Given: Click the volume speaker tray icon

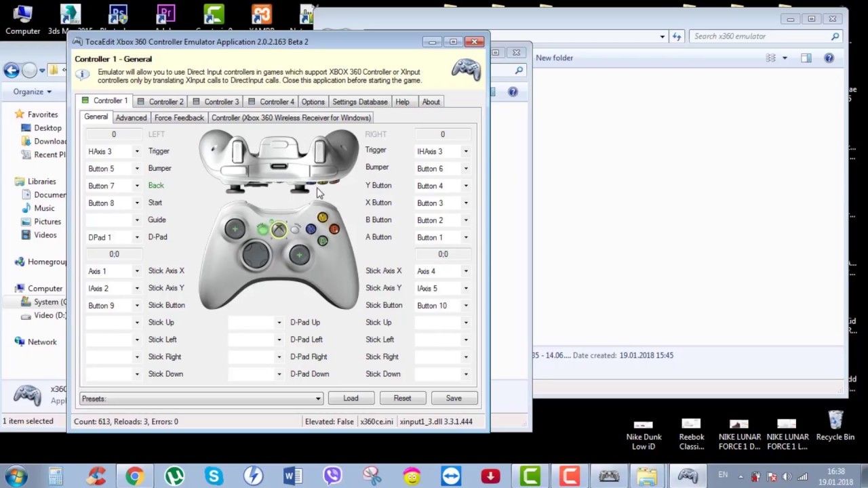Looking at the screenshot, I should [x=787, y=476].
